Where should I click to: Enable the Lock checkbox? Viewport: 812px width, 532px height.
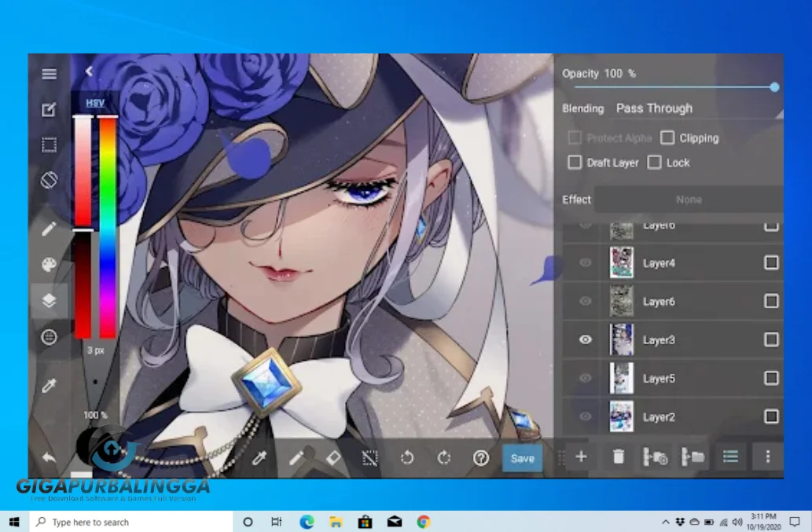coord(655,163)
